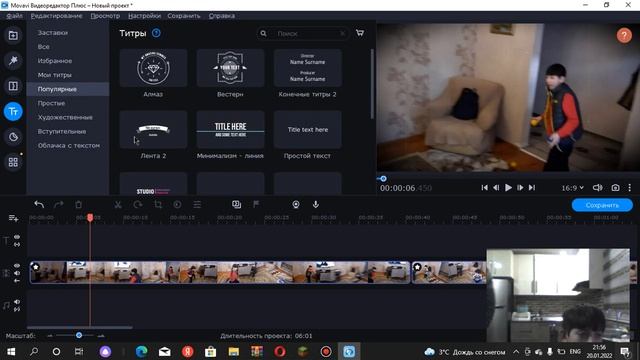Open the Сохранить menu in menu bar
The height and width of the screenshot is (360, 640).
click(184, 16)
